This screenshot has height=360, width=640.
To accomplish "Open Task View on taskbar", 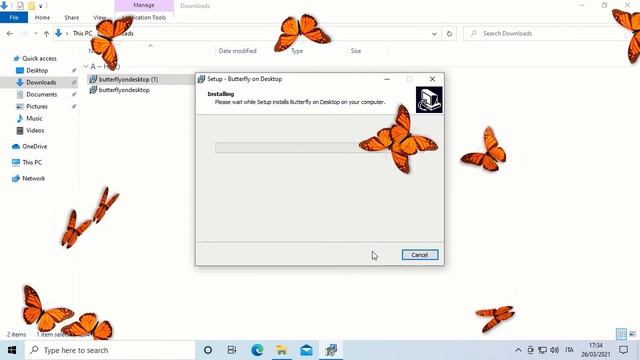I will [x=232, y=350].
